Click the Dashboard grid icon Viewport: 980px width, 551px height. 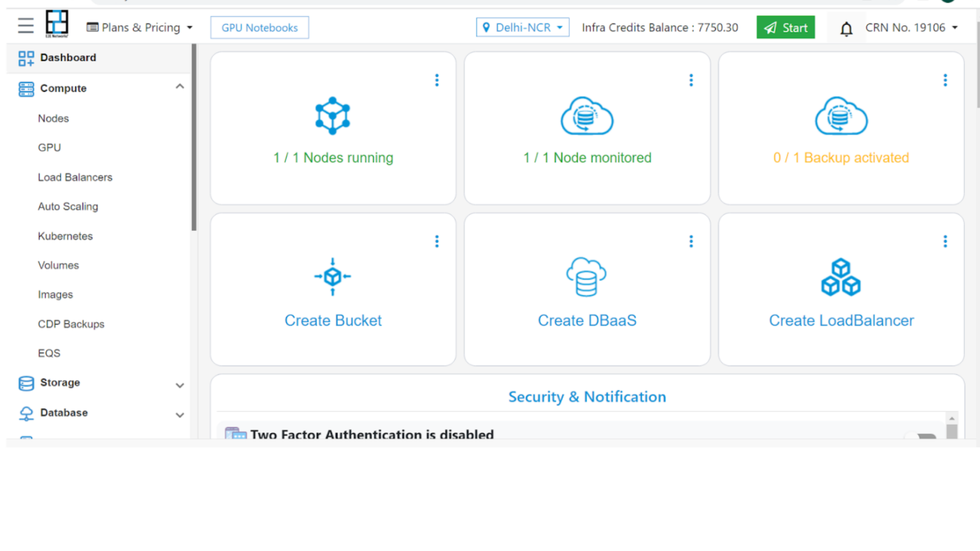[x=26, y=58]
